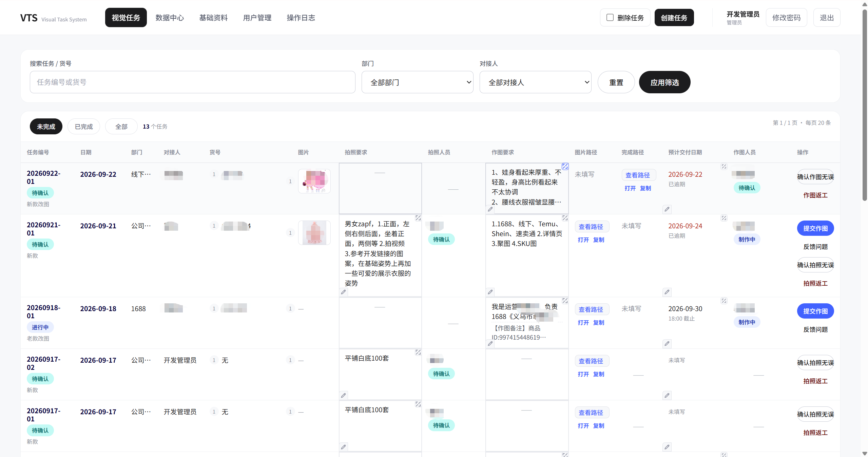Click 作图返工 for task 20260922-01
868x457 pixels.
point(815,195)
